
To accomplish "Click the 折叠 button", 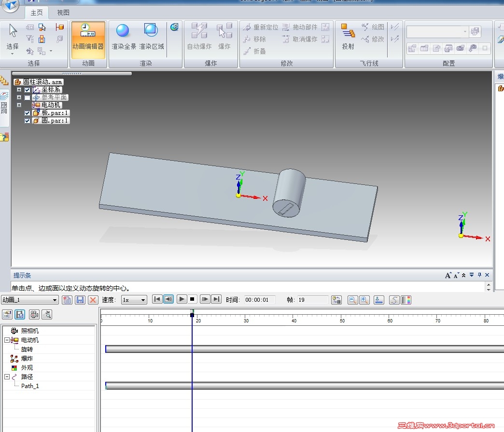I will (x=254, y=51).
